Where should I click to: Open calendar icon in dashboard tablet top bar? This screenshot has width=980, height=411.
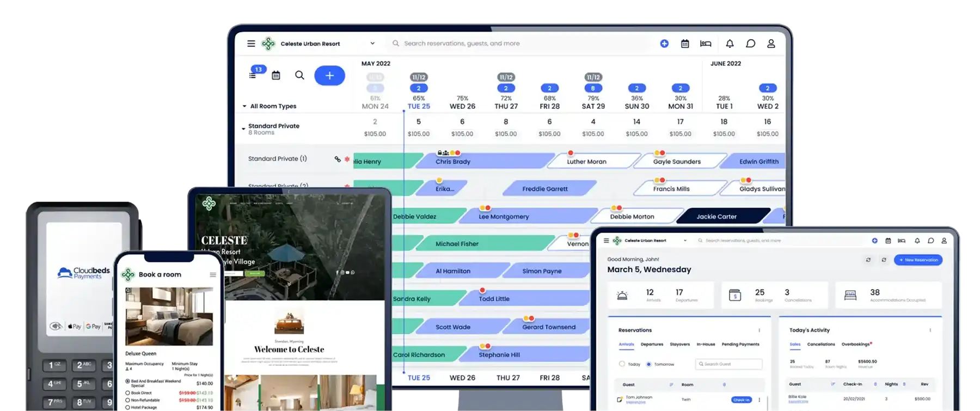click(x=888, y=241)
